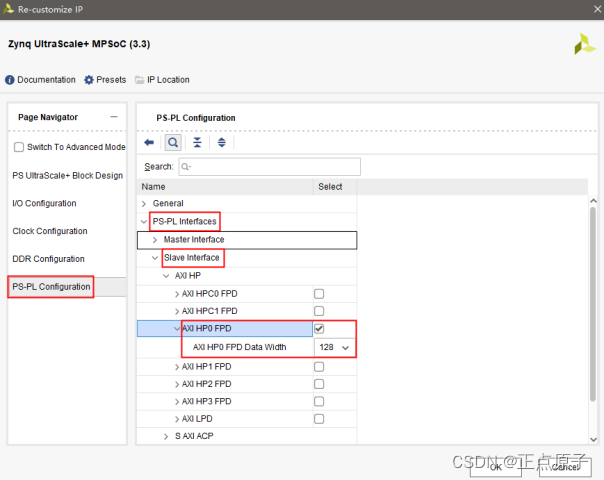Click the vertical scrollbar thumb
604x480 pixels.
click(593, 304)
